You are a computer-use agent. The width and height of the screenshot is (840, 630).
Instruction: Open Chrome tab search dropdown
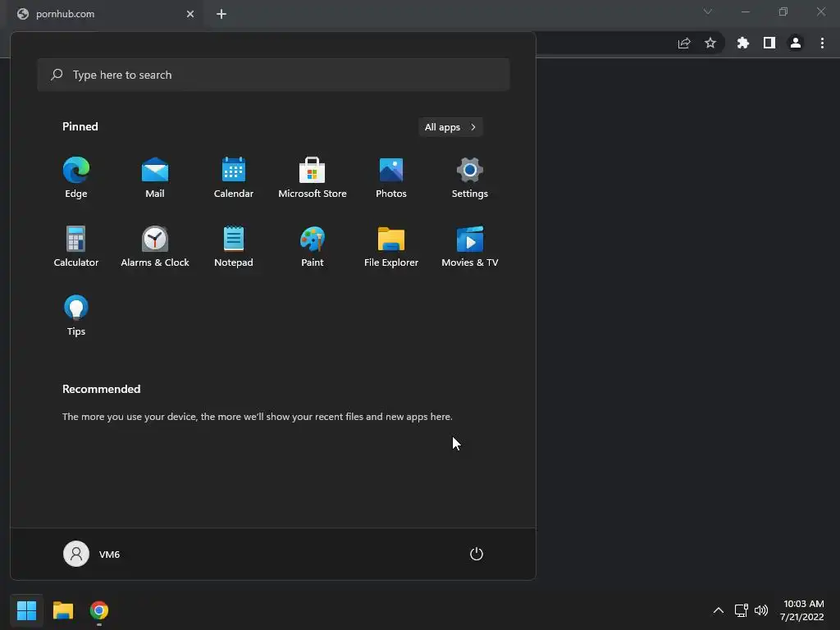[708, 11]
